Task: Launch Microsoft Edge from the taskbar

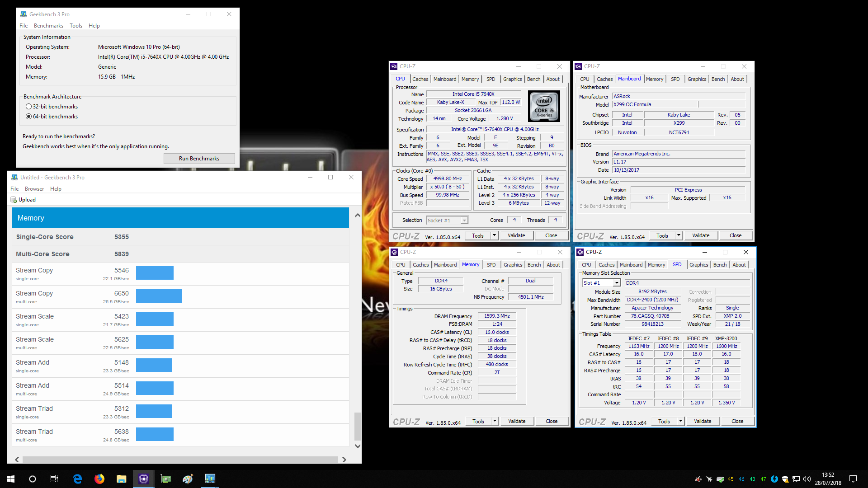Action: click(77, 479)
